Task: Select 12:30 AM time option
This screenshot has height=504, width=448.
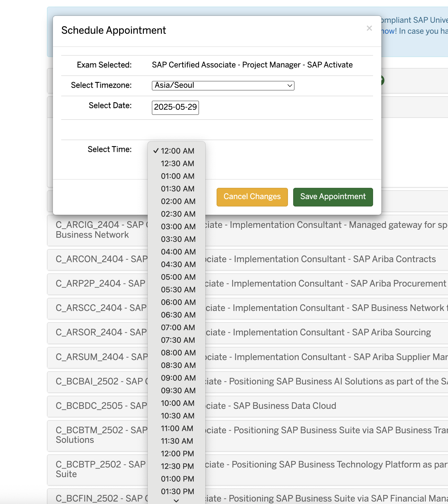Action: click(177, 163)
